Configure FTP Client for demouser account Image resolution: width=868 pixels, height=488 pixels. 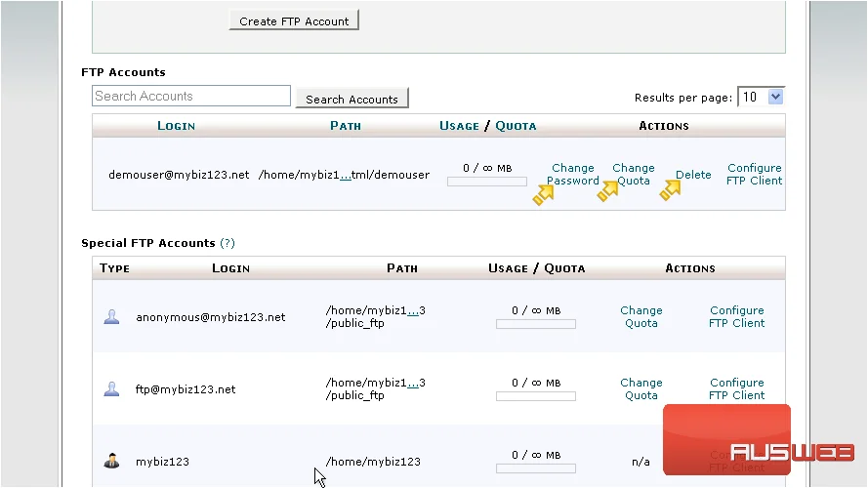click(754, 175)
